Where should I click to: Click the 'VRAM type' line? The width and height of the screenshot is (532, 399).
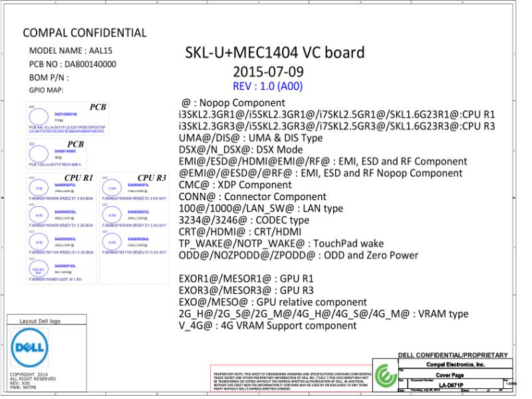click(324, 314)
